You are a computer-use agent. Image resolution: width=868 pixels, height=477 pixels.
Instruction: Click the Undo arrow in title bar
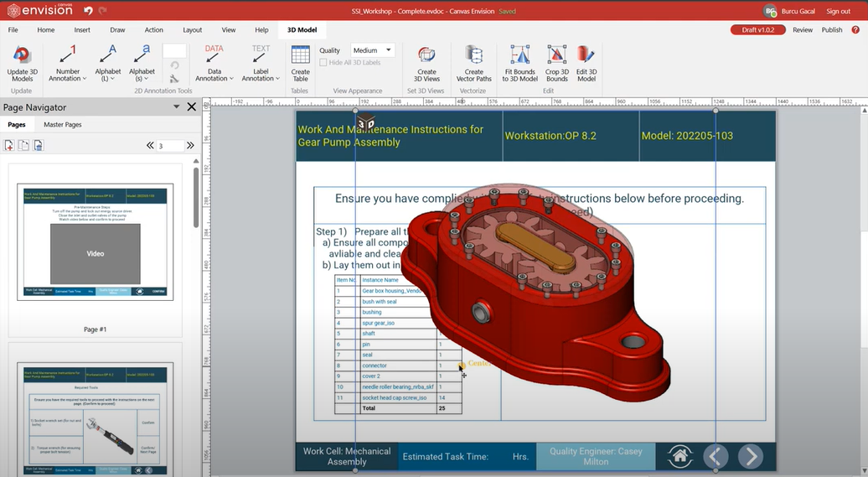(88, 11)
